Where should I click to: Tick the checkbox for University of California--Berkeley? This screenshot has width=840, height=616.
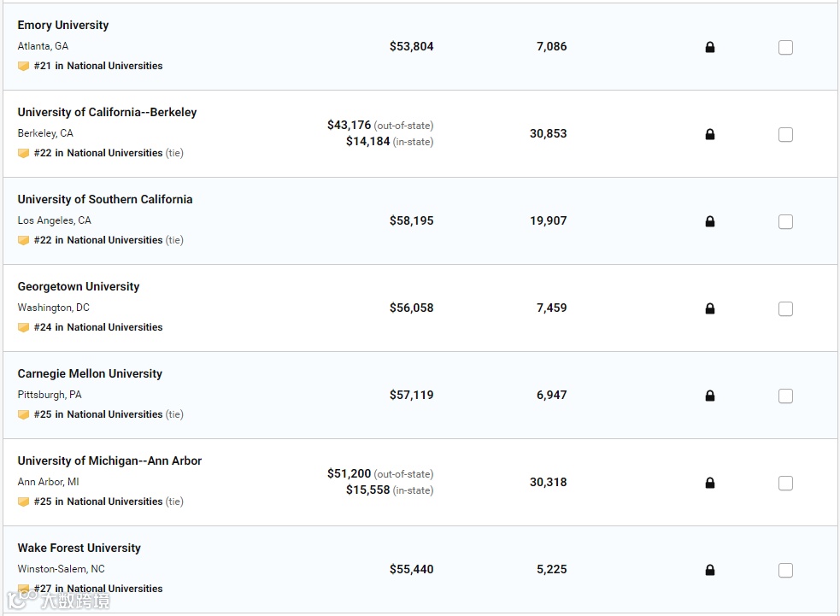click(x=785, y=135)
